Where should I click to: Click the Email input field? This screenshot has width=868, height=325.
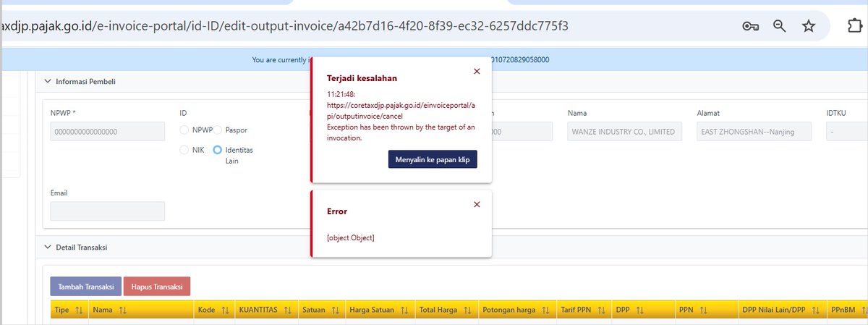(x=107, y=211)
